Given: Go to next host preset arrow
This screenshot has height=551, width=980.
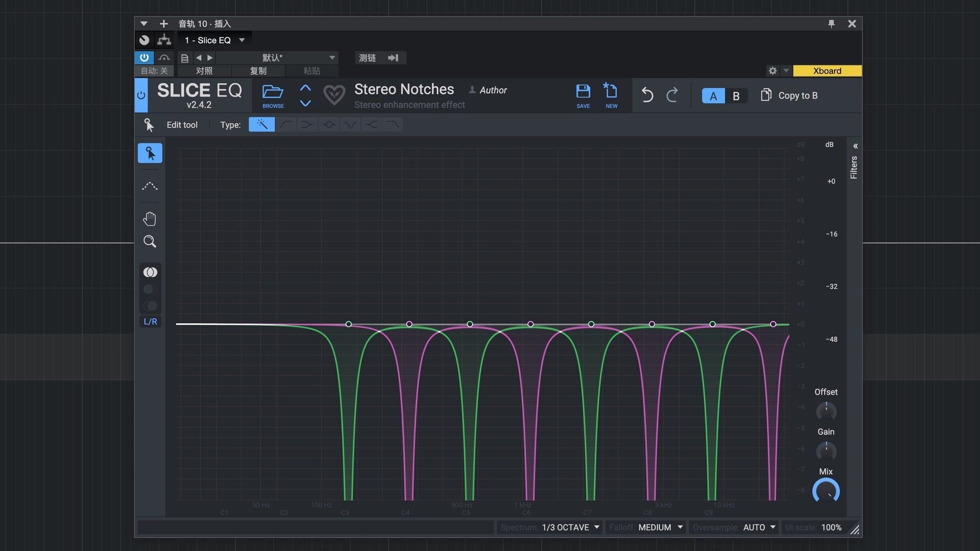Looking at the screenshot, I should [x=210, y=58].
